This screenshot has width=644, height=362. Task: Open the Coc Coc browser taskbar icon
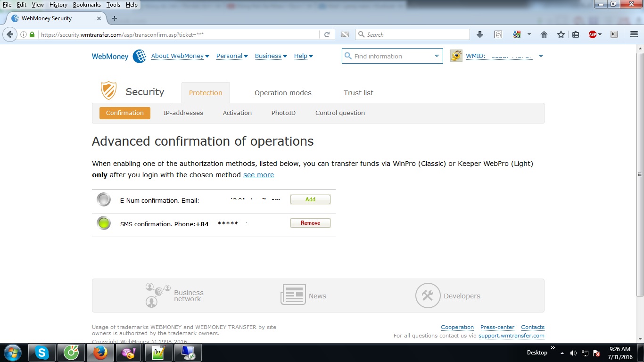[71, 353]
